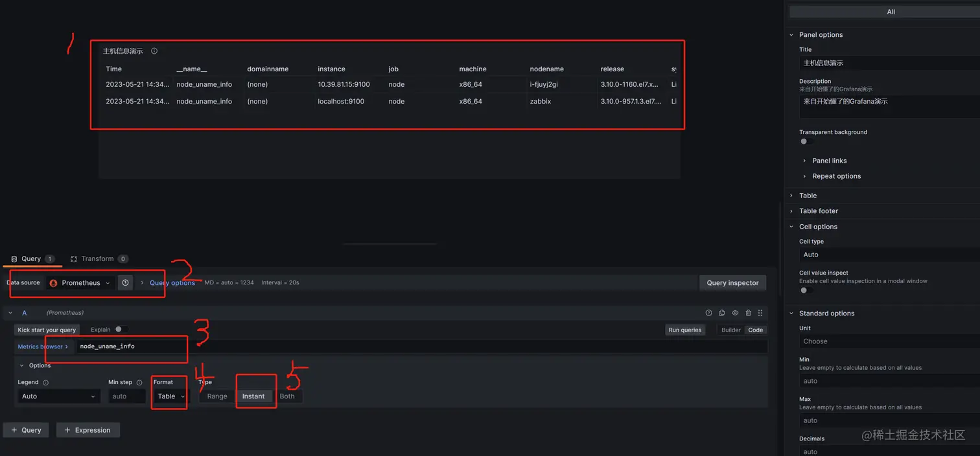Viewport: 980px width, 456px height.
Task: Click the release column header
Action: click(612, 69)
